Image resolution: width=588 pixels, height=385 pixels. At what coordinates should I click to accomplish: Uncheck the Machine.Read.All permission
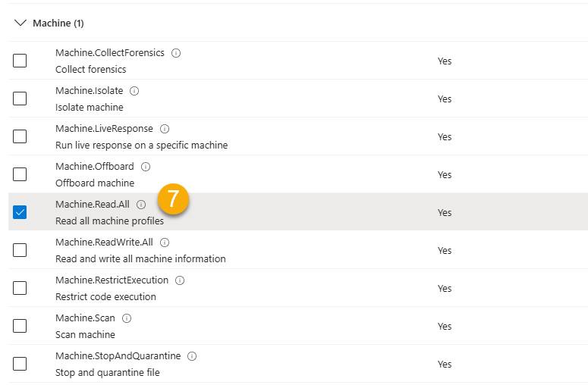pyautogui.click(x=20, y=212)
